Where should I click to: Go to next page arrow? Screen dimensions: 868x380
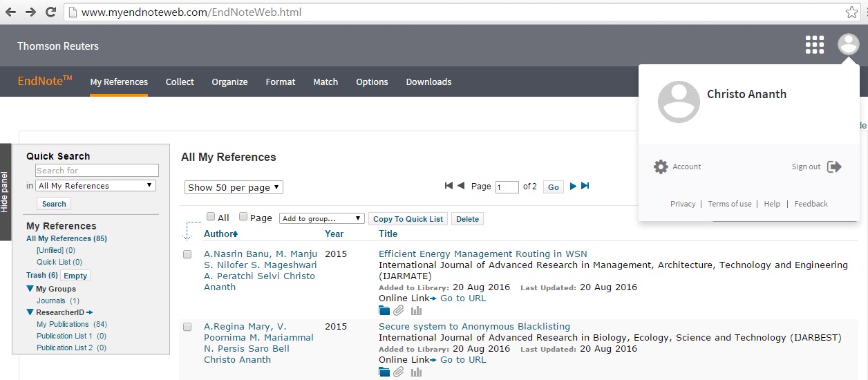[573, 186]
